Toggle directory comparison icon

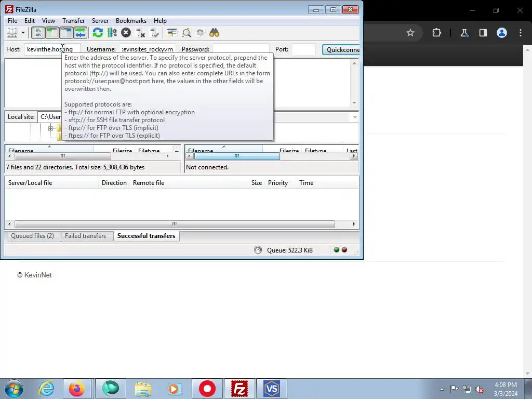pos(187,33)
